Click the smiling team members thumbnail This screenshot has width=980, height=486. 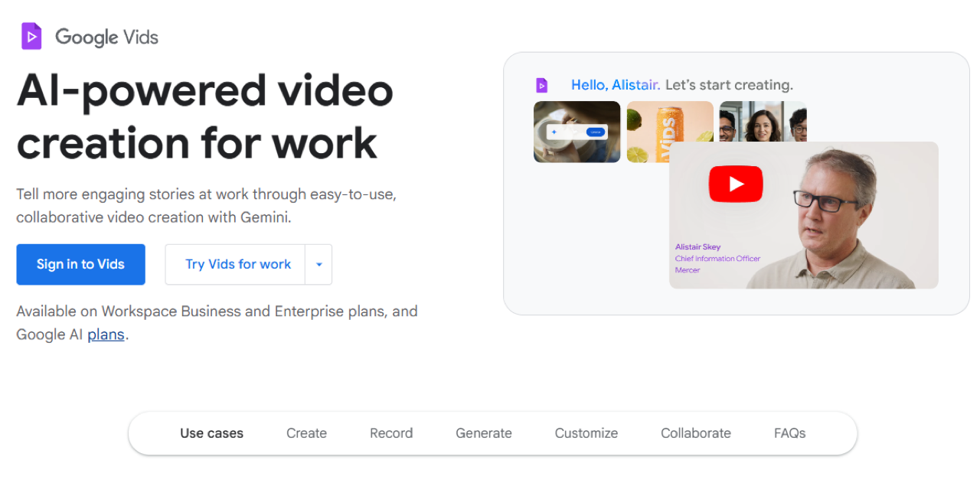pos(763,121)
